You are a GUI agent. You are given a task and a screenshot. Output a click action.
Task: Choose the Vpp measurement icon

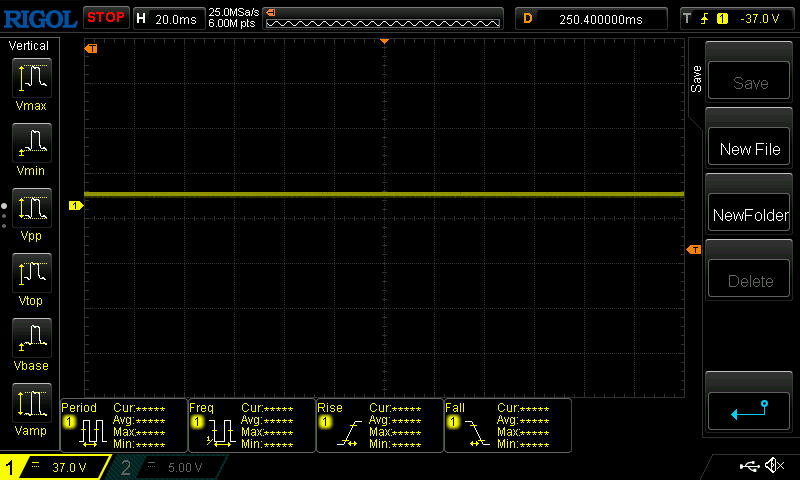coord(31,208)
